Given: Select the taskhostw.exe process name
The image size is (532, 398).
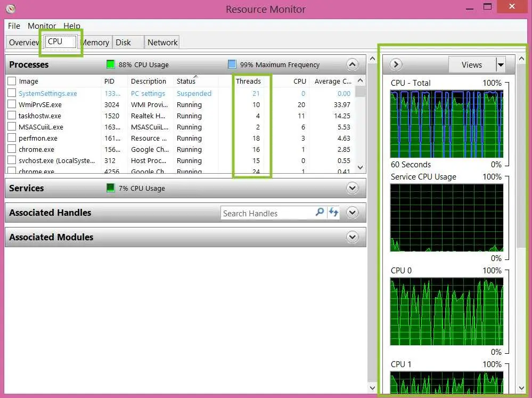Looking at the screenshot, I should click(x=40, y=116).
